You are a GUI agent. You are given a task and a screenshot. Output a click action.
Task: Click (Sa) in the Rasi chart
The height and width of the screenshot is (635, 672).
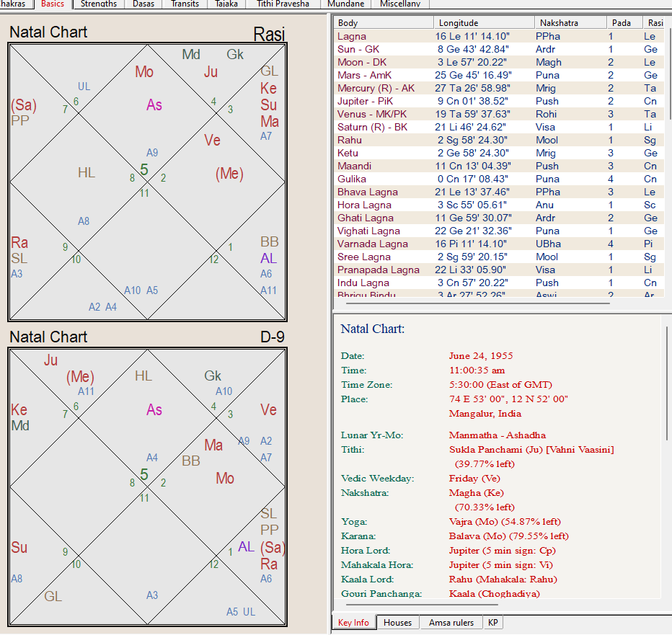[24, 105]
